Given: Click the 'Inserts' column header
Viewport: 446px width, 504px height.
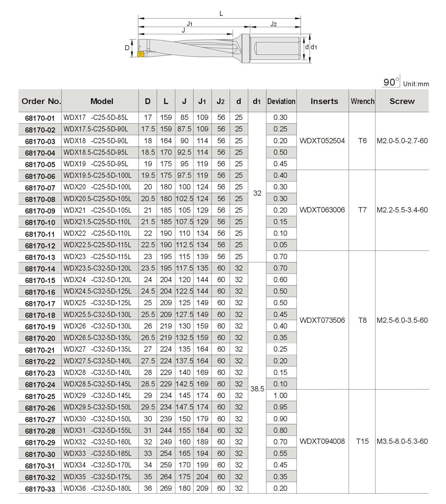Looking at the screenshot, I should click(324, 101).
